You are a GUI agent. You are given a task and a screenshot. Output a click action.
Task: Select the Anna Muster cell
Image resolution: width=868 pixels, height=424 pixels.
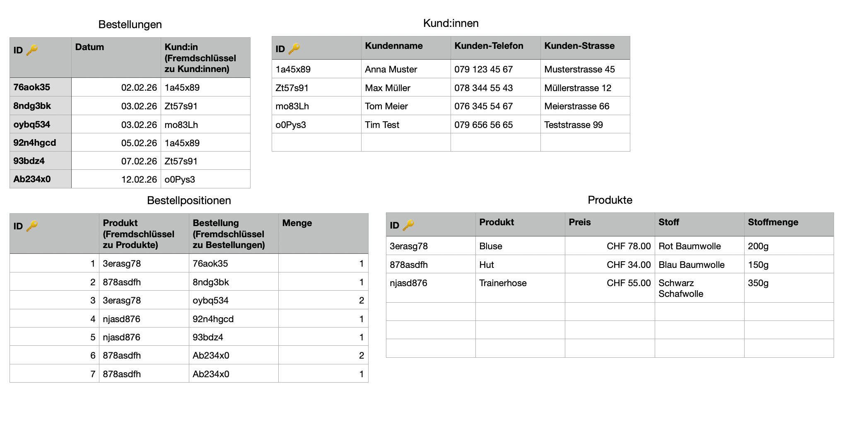[x=391, y=70]
